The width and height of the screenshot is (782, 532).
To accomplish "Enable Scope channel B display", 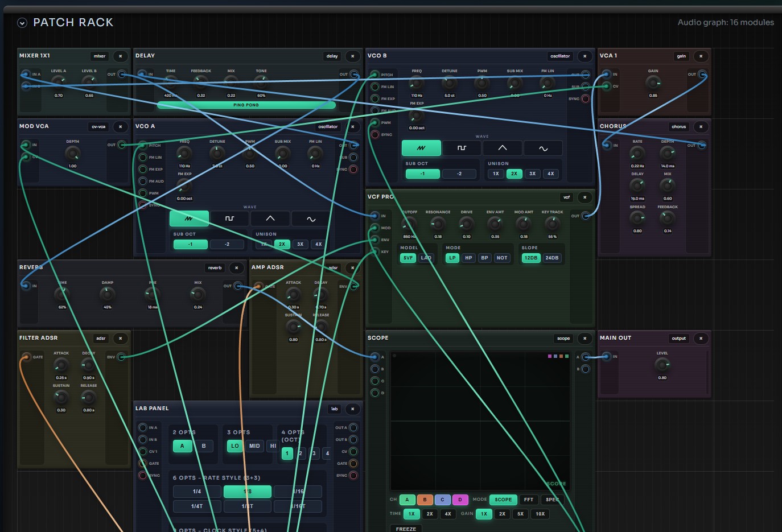I will (425, 500).
